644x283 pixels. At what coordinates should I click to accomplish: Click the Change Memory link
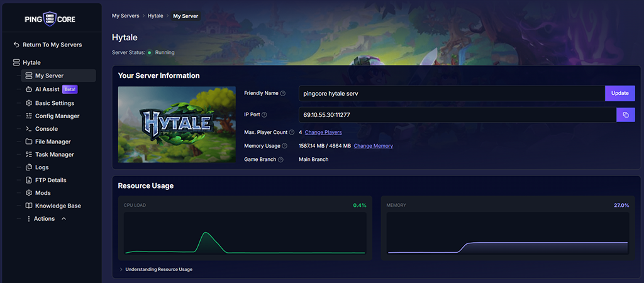point(374,146)
